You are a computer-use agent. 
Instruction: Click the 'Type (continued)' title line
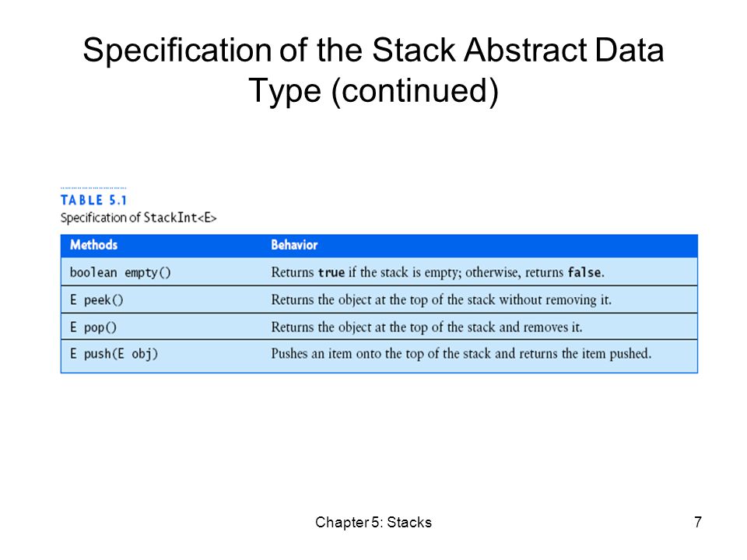(x=373, y=90)
